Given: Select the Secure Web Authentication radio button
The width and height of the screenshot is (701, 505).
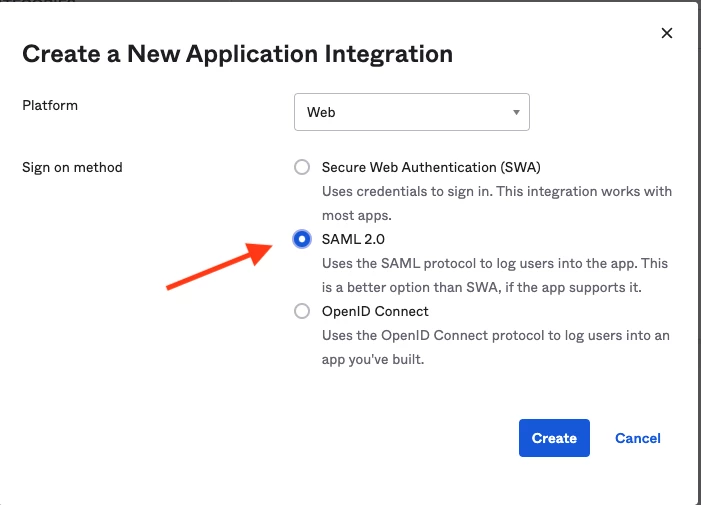Looking at the screenshot, I should [302, 167].
